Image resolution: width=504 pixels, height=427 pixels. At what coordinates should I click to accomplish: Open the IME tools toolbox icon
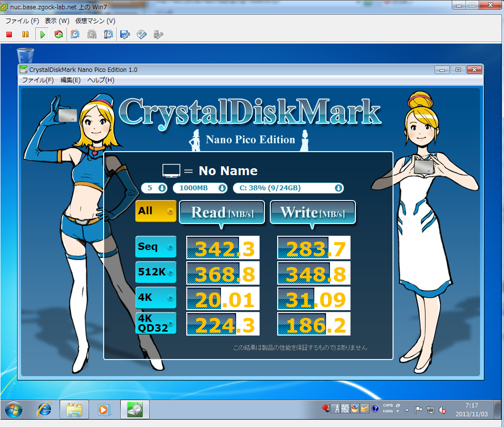point(365,409)
